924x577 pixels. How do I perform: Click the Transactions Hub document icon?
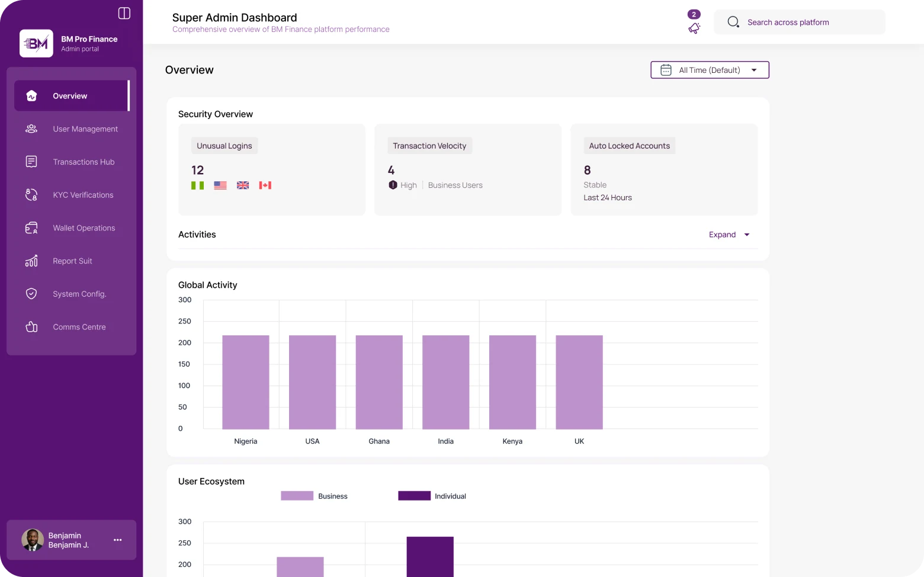point(31,162)
